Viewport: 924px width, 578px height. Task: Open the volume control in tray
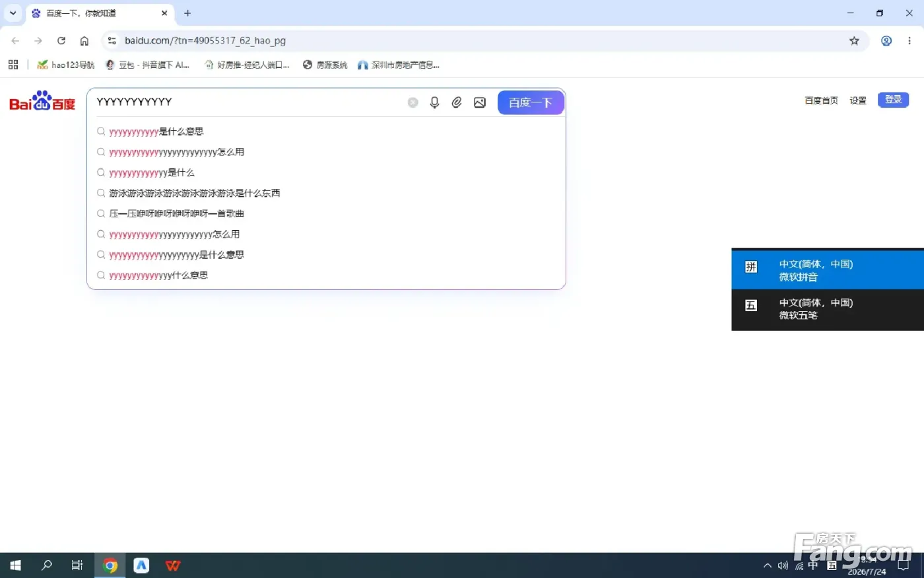point(783,565)
